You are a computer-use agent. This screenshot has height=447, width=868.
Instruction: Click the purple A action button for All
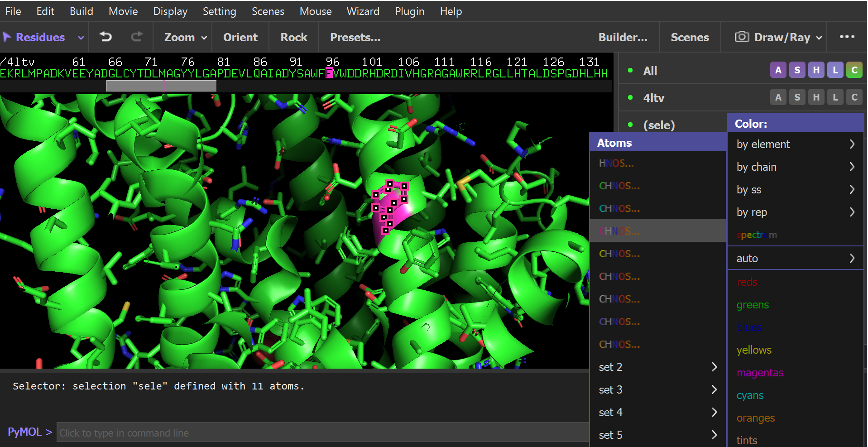coord(778,70)
